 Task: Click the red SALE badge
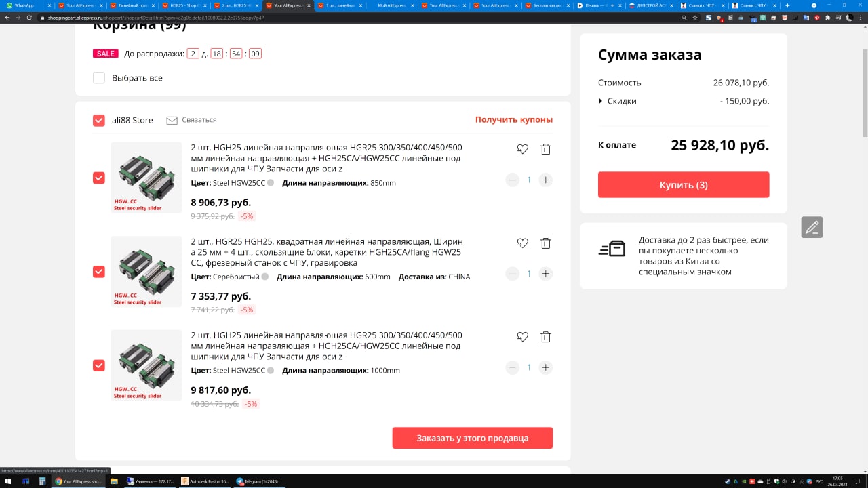106,54
